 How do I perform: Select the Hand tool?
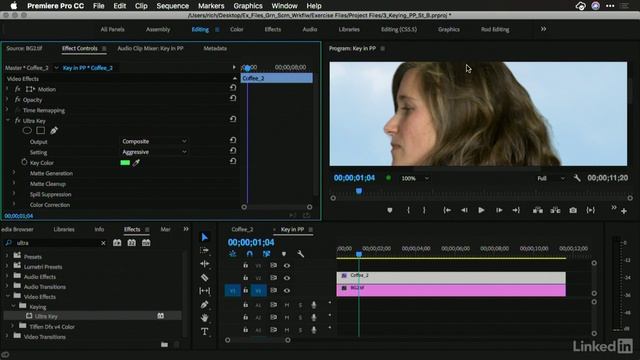pos(204,318)
